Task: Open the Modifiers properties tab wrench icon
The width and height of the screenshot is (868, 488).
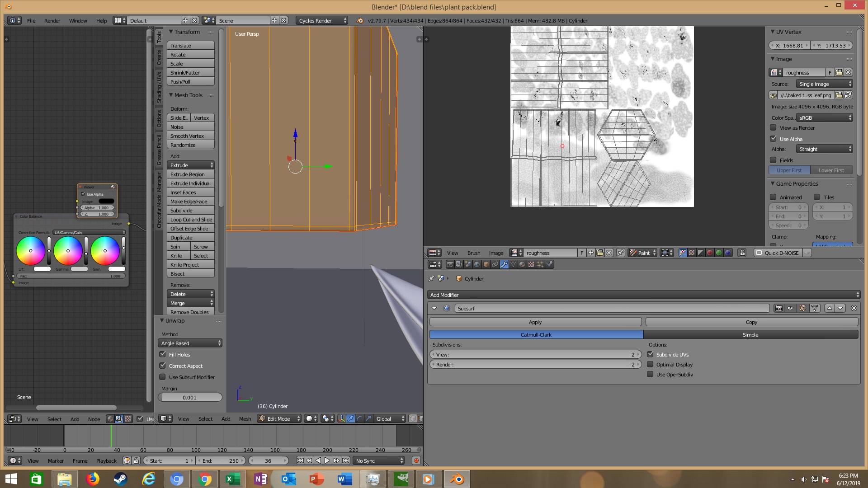Action: [x=504, y=265]
